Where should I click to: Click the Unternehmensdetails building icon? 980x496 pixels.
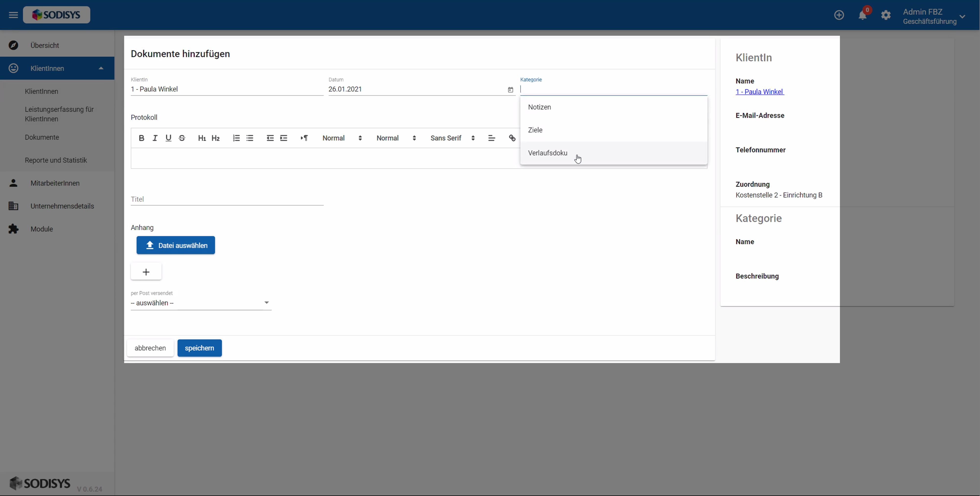pyautogui.click(x=13, y=206)
